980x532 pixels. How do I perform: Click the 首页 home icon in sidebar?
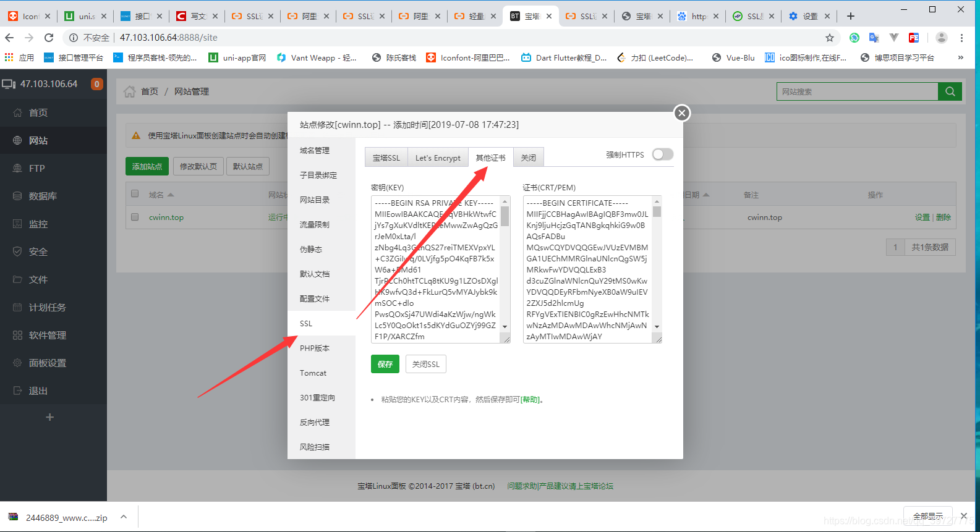pyautogui.click(x=17, y=112)
